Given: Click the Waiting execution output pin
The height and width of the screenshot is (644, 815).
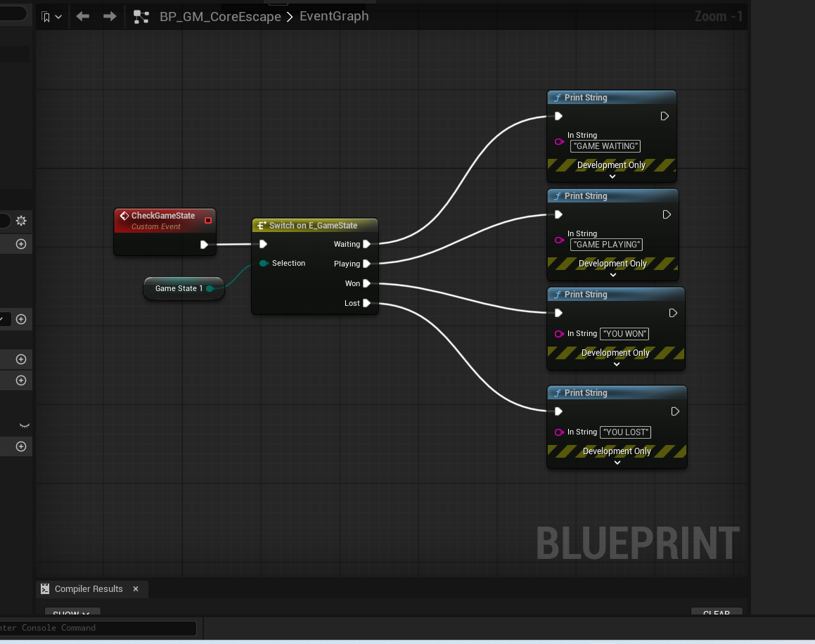Looking at the screenshot, I should tap(366, 244).
